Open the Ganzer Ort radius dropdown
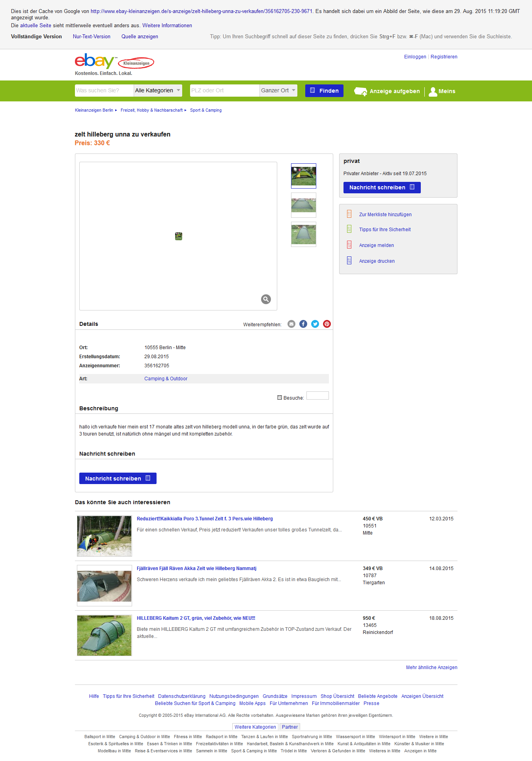 [278, 90]
